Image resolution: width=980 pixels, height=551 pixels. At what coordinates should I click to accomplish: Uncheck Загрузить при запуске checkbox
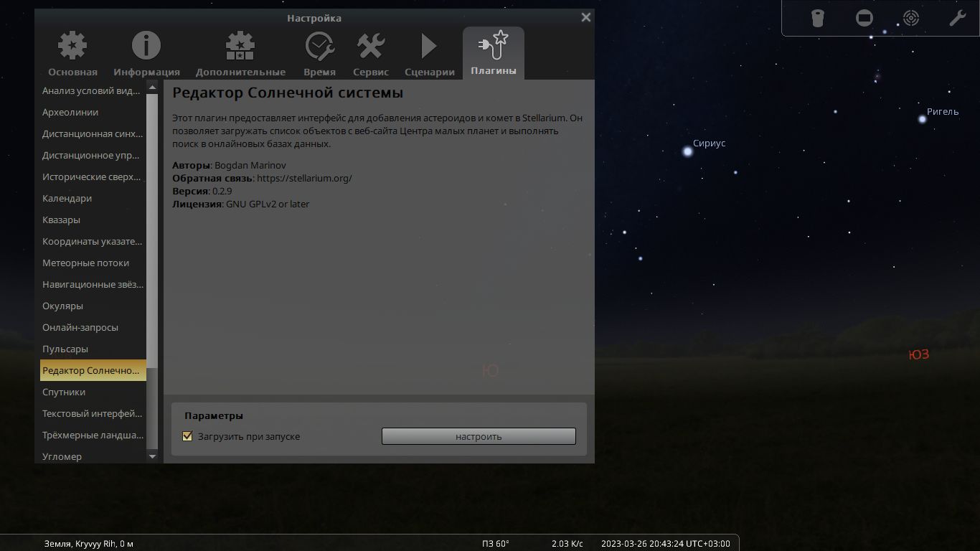click(x=188, y=436)
